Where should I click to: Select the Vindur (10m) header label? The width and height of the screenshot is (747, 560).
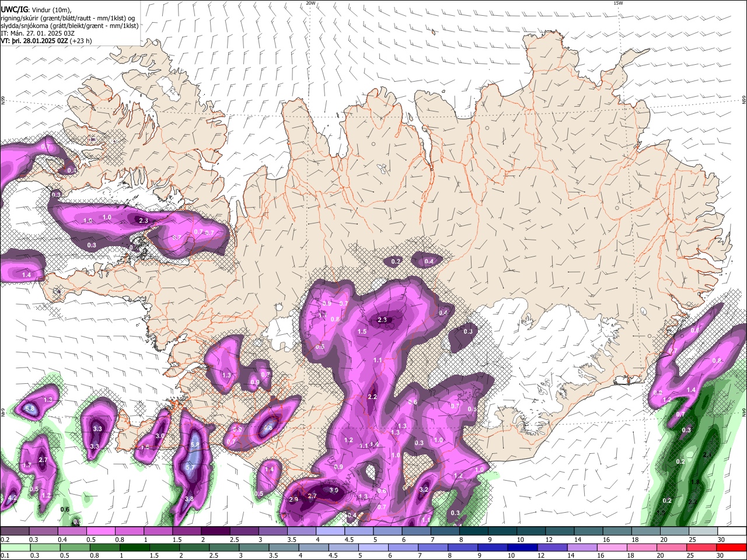[x=51, y=10]
